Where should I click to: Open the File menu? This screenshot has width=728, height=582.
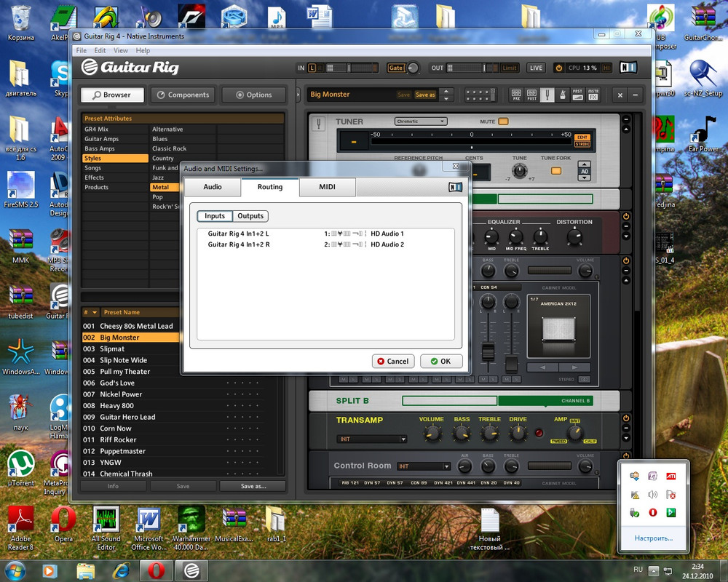coord(82,51)
